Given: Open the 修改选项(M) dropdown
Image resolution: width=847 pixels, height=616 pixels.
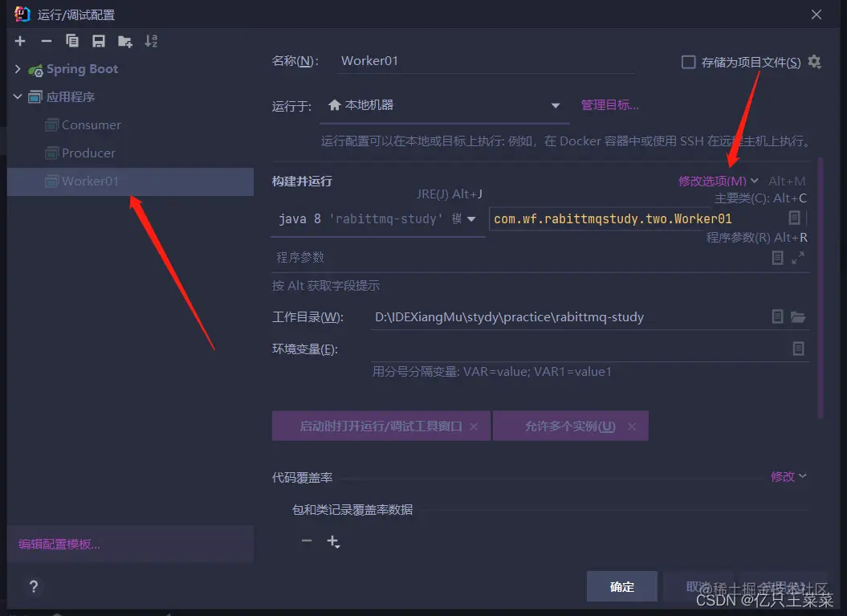Looking at the screenshot, I should click(x=717, y=181).
